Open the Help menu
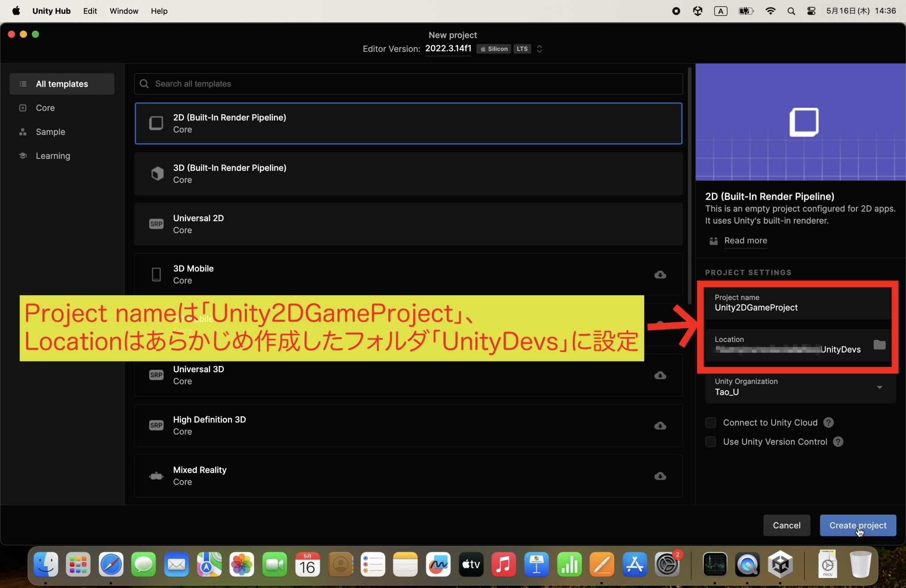The image size is (906, 588). pos(159,11)
